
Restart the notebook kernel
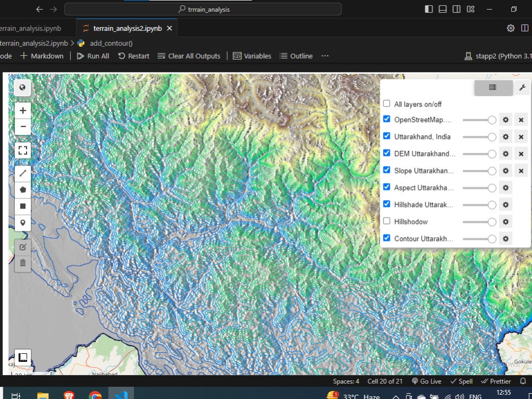pos(134,56)
